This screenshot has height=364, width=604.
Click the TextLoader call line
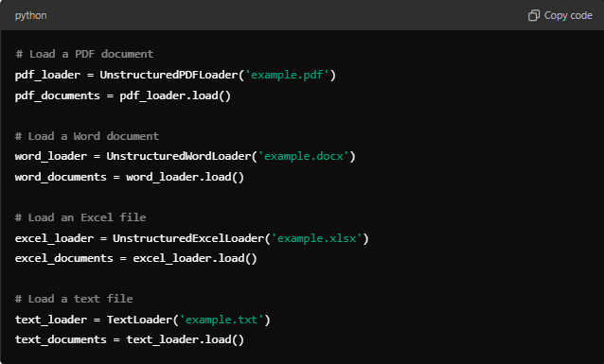143,320
